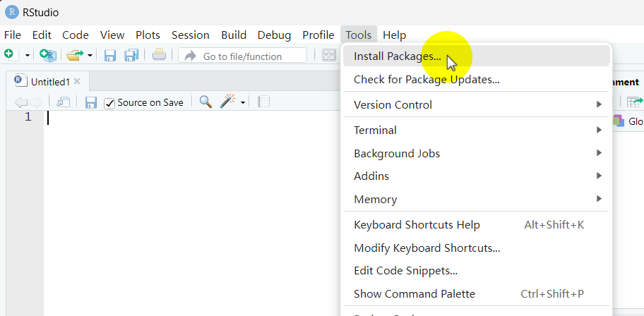Open the Session menu
The image size is (644, 316).
[x=191, y=35]
